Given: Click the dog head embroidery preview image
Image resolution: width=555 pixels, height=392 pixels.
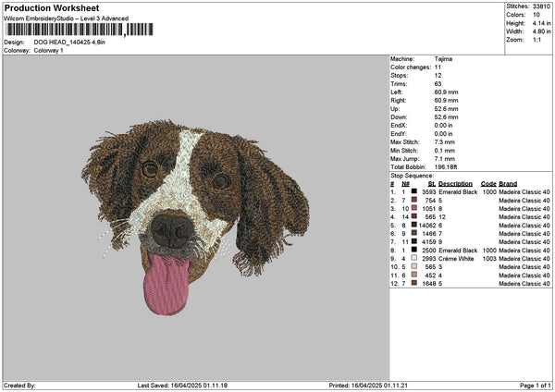Looking at the screenshot, I should pyautogui.click(x=195, y=217).
